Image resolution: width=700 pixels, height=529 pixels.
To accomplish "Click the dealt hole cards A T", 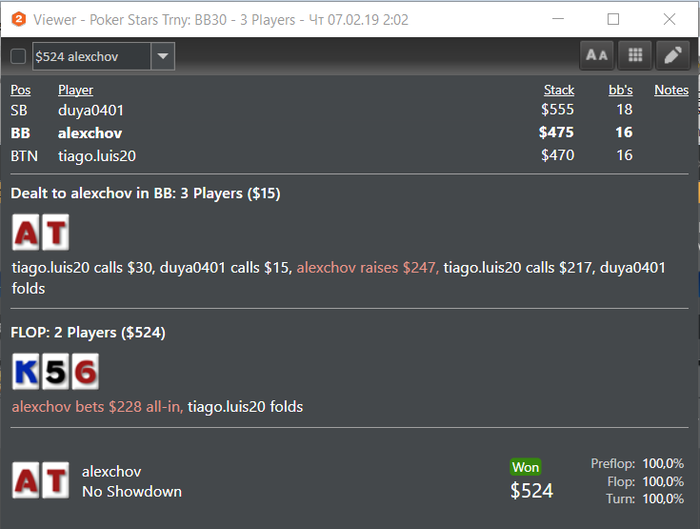I will (x=40, y=233).
